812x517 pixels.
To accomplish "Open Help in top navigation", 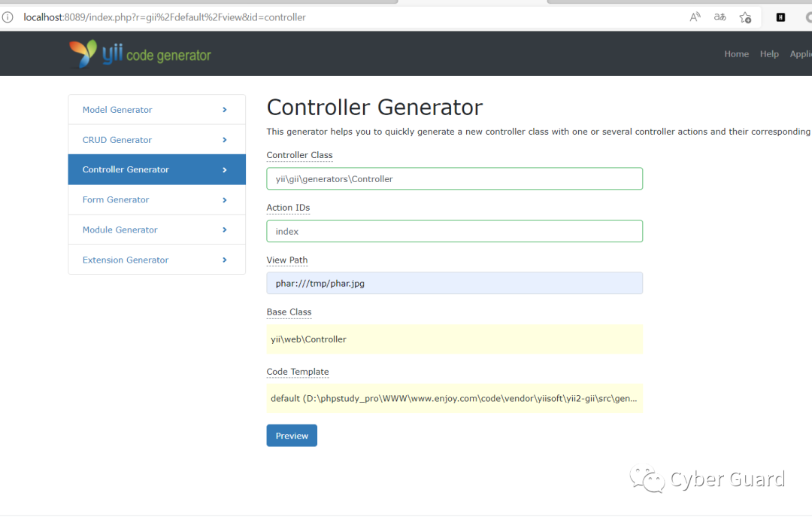I will [x=769, y=54].
